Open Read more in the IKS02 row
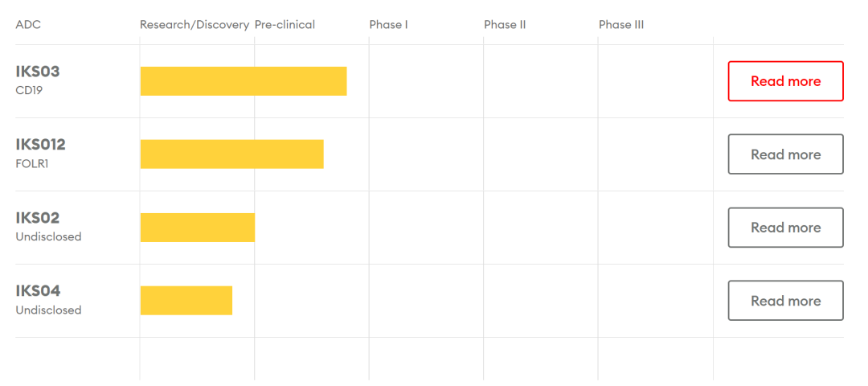The image size is (868, 386). pos(785,227)
